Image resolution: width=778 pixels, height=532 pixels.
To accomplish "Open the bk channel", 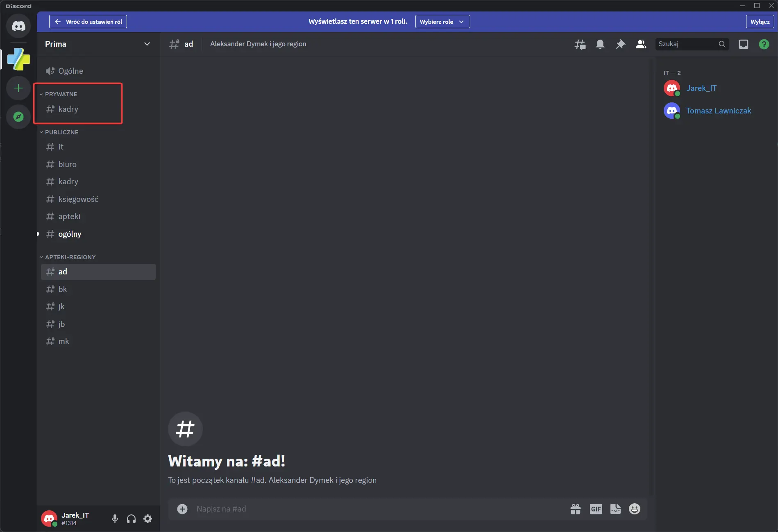I will (98, 290).
